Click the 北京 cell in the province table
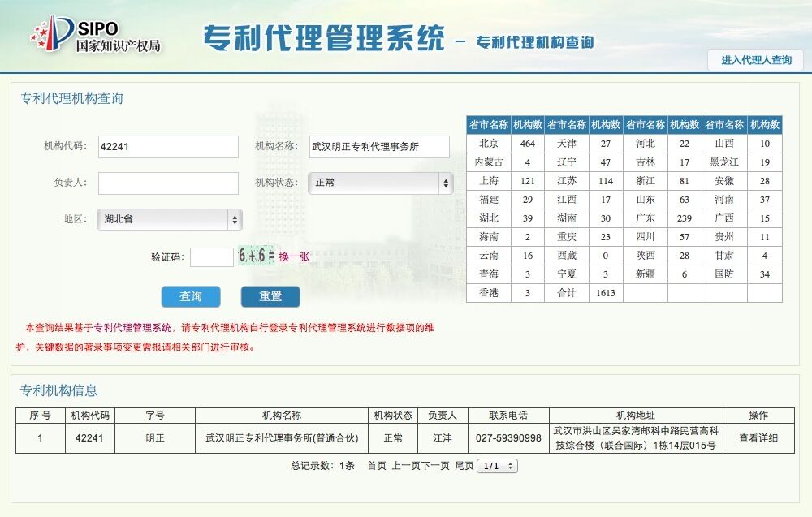Image resolution: width=812 pixels, height=517 pixels. point(489,144)
